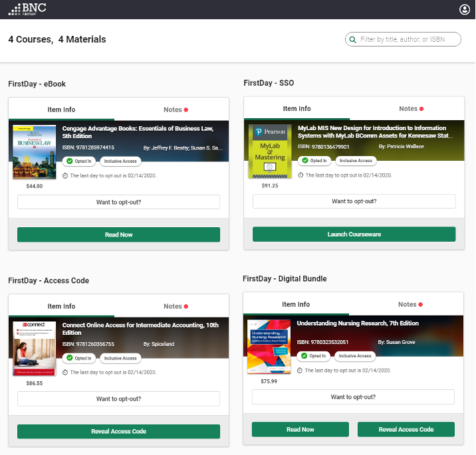Click the Opted In badge on Business Law
This screenshot has height=455, width=476.
[79, 161]
